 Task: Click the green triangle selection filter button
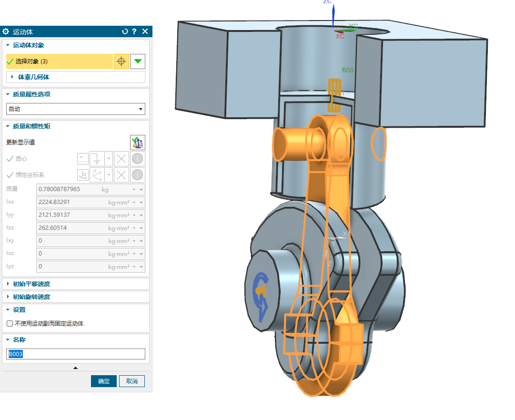[x=138, y=61]
